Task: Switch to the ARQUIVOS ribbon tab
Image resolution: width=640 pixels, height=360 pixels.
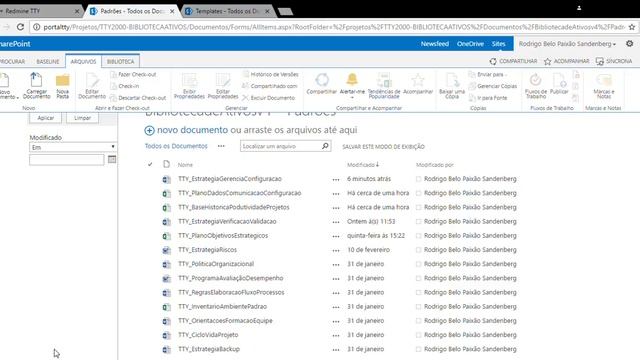Action: pyautogui.click(x=83, y=61)
